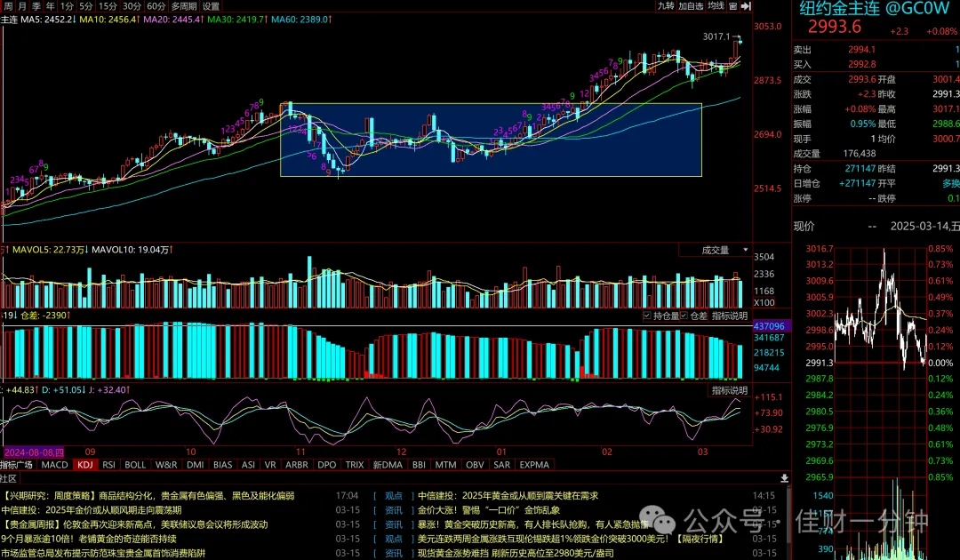Click 加自选 to add to watchlist
This screenshot has height=560, width=960.
click(691, 6)
